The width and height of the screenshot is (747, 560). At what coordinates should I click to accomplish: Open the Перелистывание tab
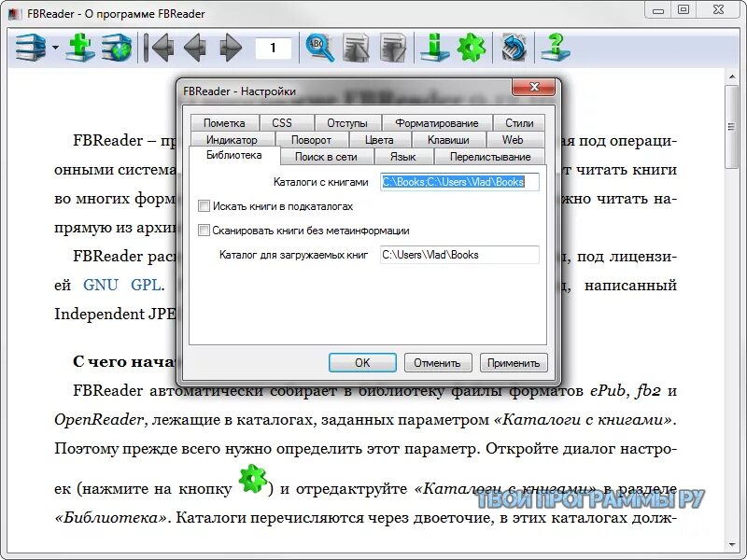coord(490,157)
